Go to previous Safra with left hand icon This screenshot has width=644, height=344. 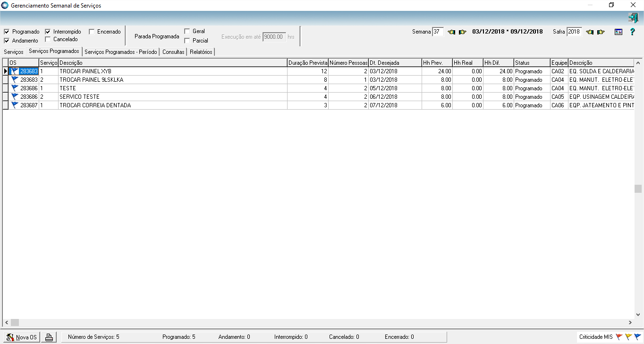590,32
